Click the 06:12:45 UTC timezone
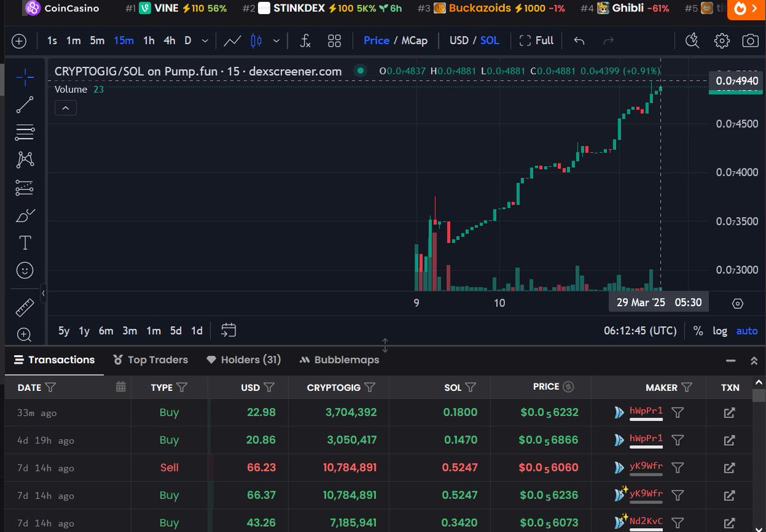 [x=640, y=331]
